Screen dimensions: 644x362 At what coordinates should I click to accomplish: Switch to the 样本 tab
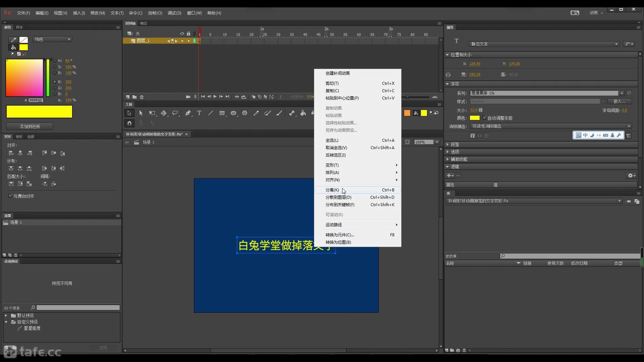click(19, 27)
